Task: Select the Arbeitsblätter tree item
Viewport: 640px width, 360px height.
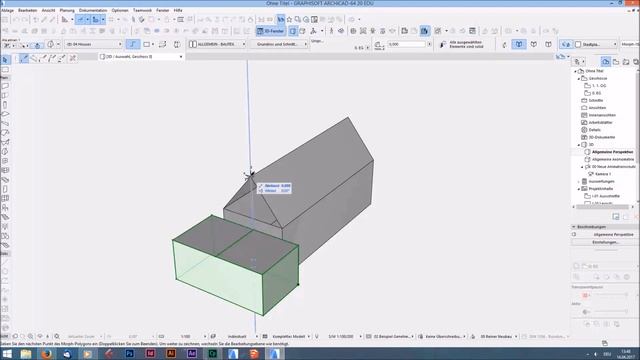Action: pos(600,122)
